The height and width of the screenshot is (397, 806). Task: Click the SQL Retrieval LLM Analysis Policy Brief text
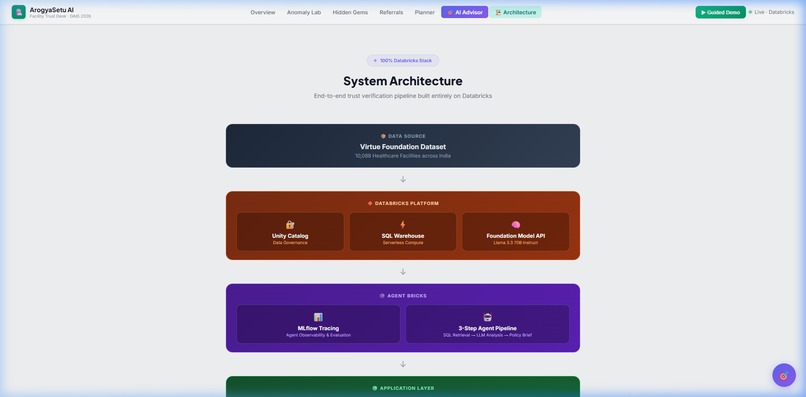(x=487, y=335)
